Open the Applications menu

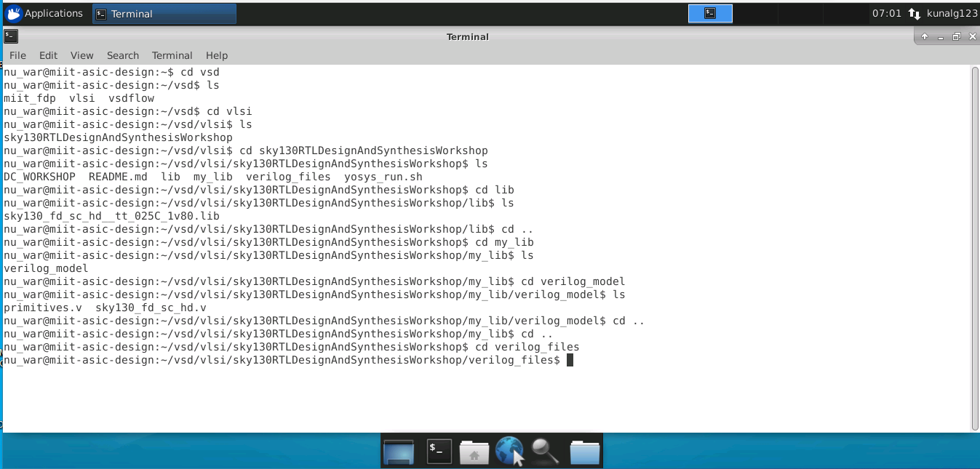tap(45, 13)
